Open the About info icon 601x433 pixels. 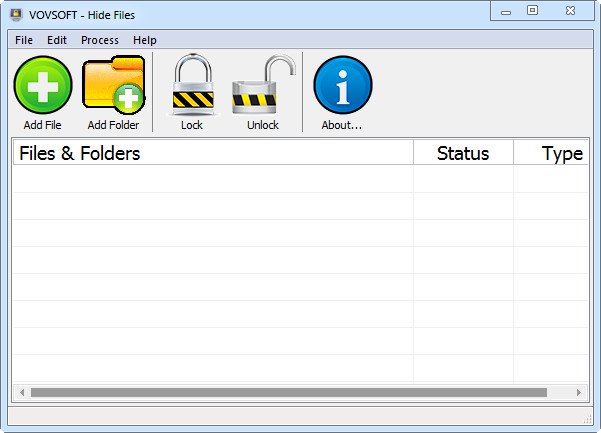point(343,85)
